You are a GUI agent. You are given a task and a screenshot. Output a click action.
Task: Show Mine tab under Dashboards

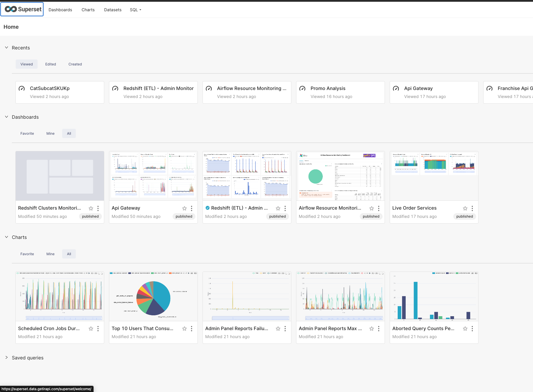tap(51, 133)
